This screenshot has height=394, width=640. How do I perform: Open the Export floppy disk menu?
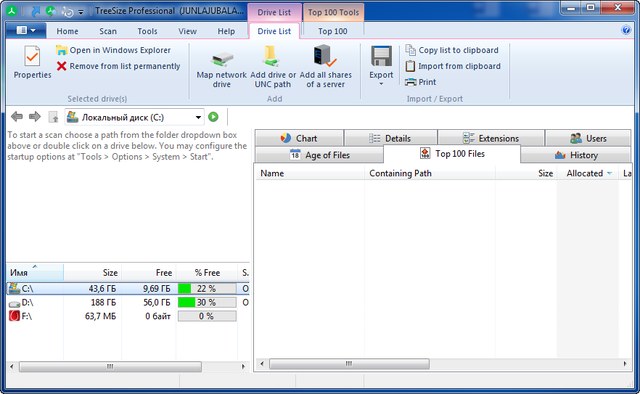(x=381, y=65)
